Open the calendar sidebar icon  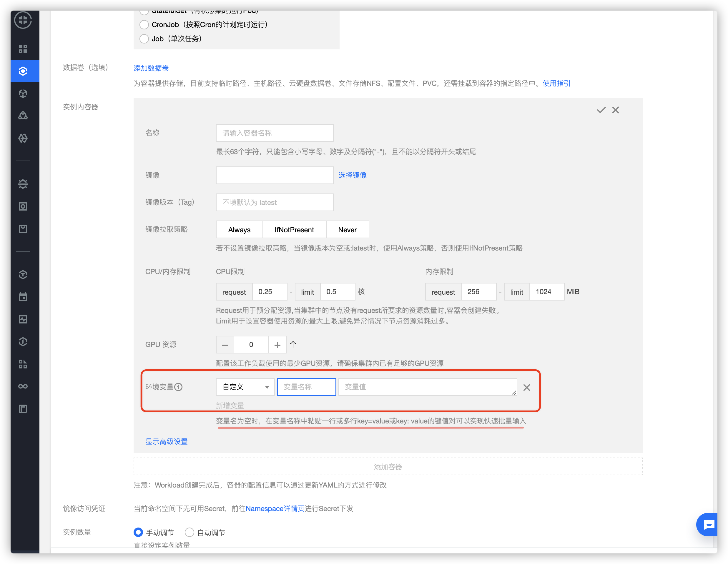(x=23, y=297)
